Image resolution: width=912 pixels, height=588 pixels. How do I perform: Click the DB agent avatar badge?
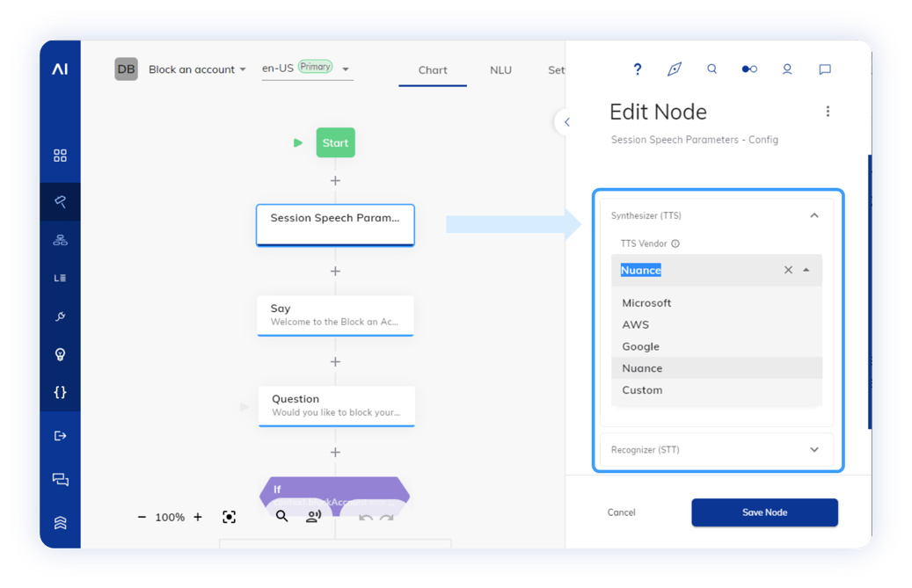127,69
